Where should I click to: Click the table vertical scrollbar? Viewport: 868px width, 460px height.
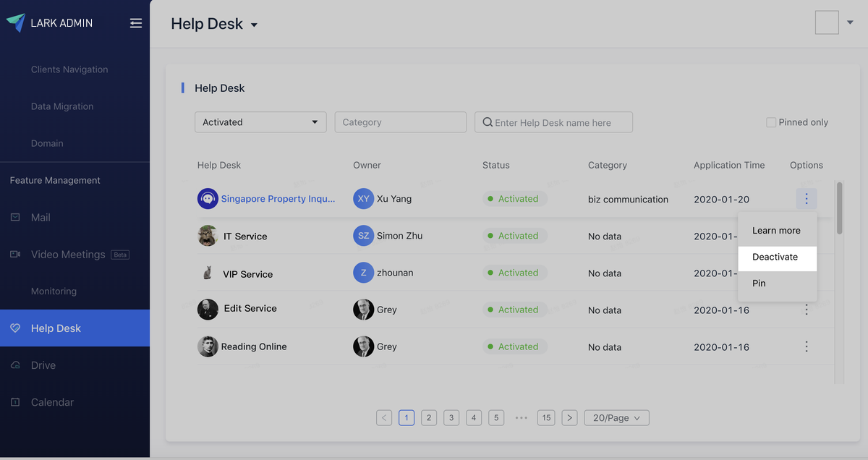click(x=839, y=208)
